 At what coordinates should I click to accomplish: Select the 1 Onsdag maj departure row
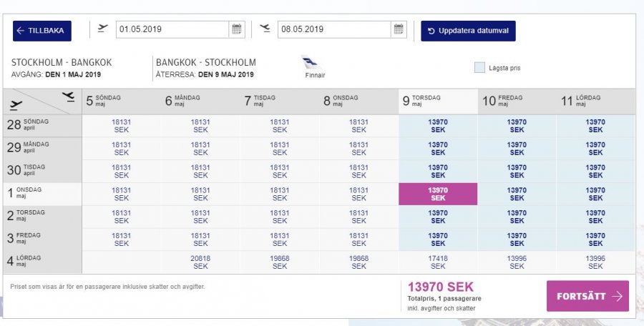pos(42,194)
